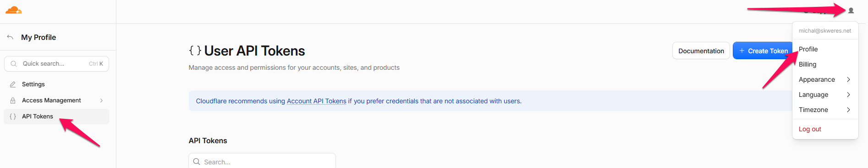Select Profile from account menu
This screenshot has width=868, height=168.
(x=808, y=49)
